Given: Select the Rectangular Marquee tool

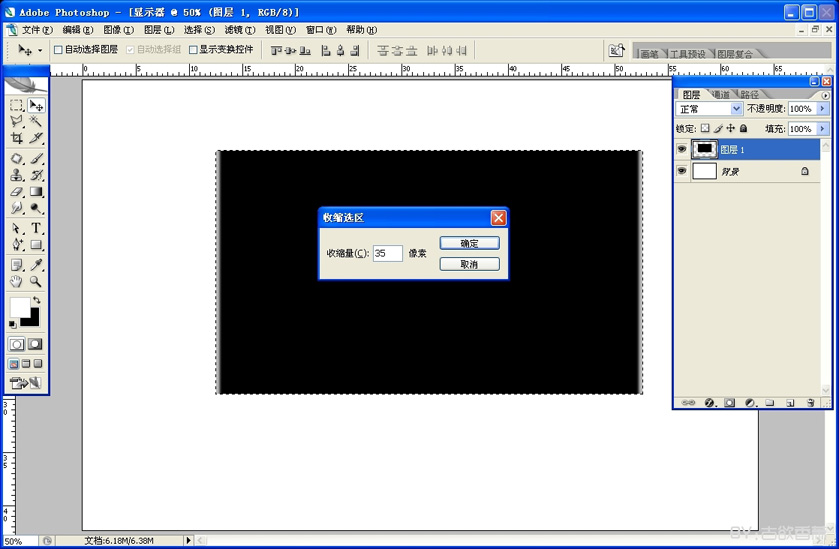Looking at the screenshot, I should point(17,105).
